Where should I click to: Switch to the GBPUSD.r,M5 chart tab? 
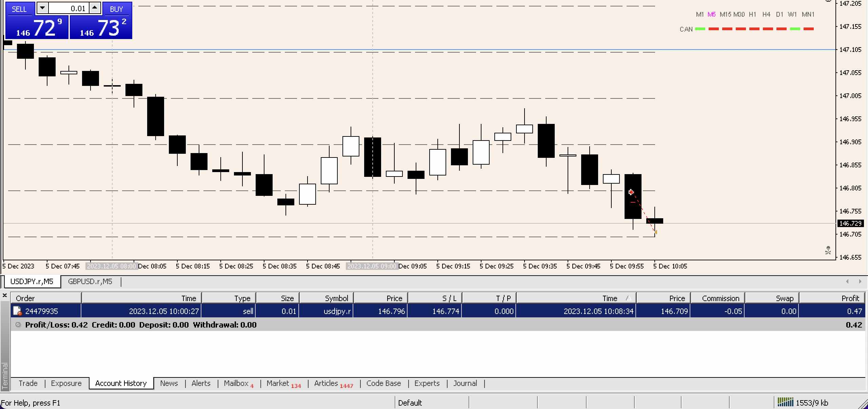(90, 281)
